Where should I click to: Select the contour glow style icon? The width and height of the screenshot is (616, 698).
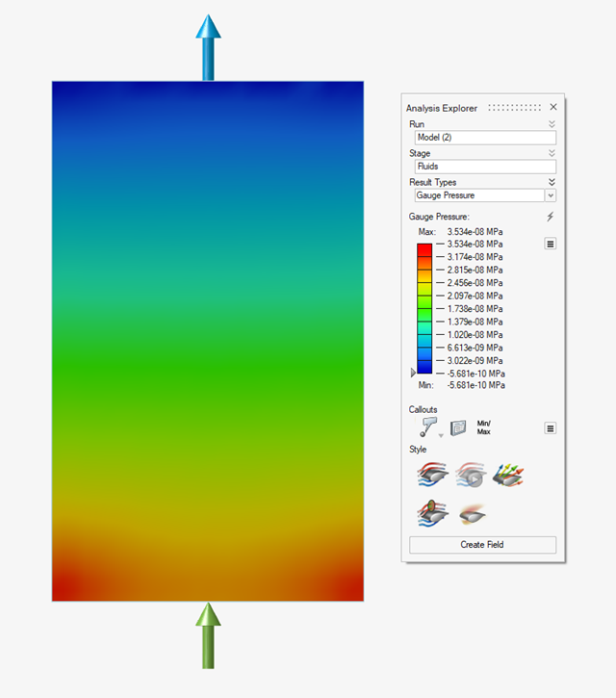click(x=470, y=513)
